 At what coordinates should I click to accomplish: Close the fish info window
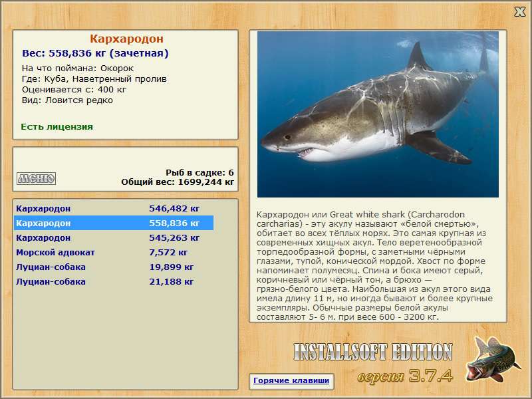point(519,12)
